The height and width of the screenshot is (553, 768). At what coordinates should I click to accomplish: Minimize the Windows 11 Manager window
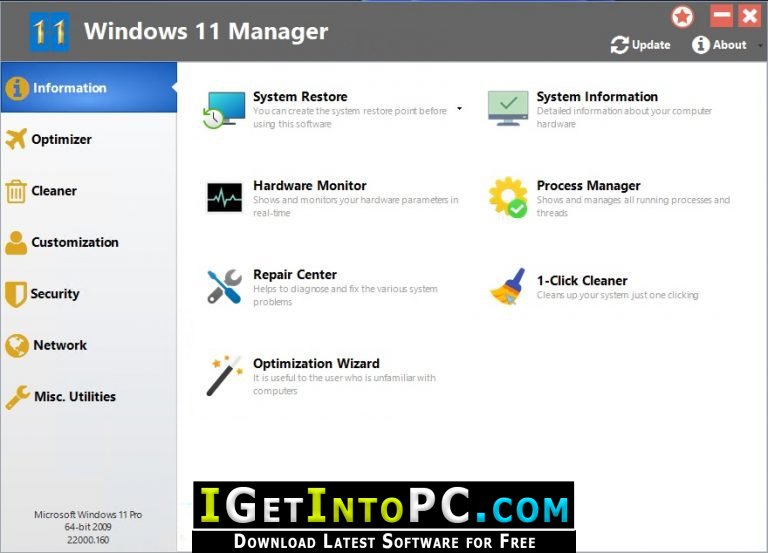[721, 15]
